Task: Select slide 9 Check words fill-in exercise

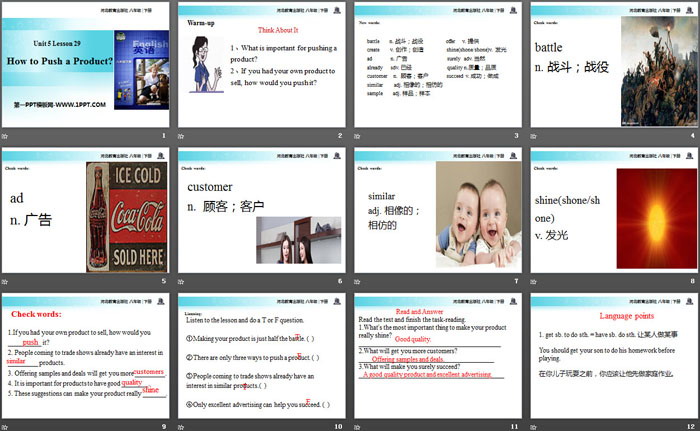Action: pyautogui.click(x=85, y=356)
